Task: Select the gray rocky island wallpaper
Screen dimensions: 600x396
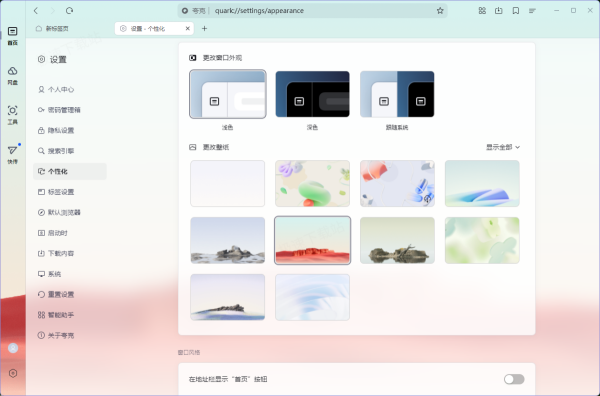Action: [228, 240]
